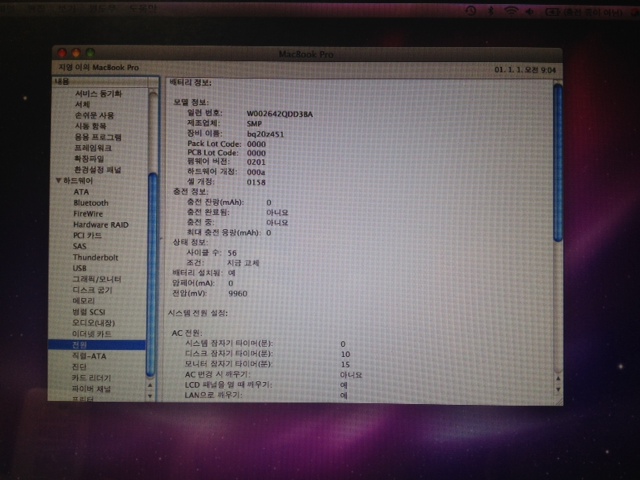The image size is (640, 480).
Task: Collapse the 하드웨어 category triangle
Action: coord(58,180)
